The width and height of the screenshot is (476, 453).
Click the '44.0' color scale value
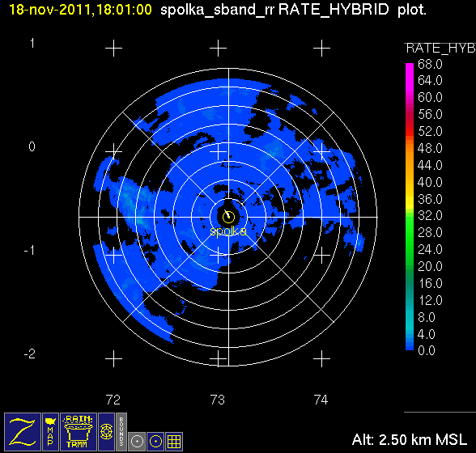click(430, 165)
